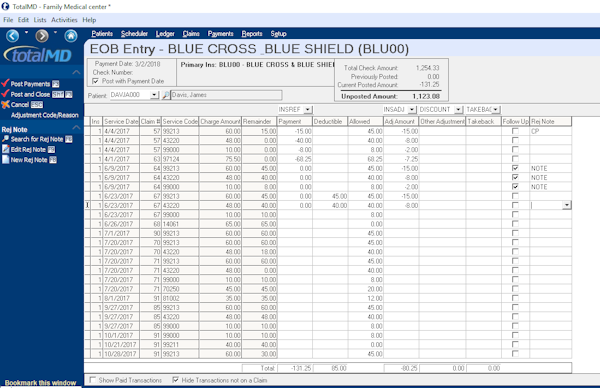Click Post and Close in sidebar
Viewport: 600px width, 388px height.
(x=30, y=94)
